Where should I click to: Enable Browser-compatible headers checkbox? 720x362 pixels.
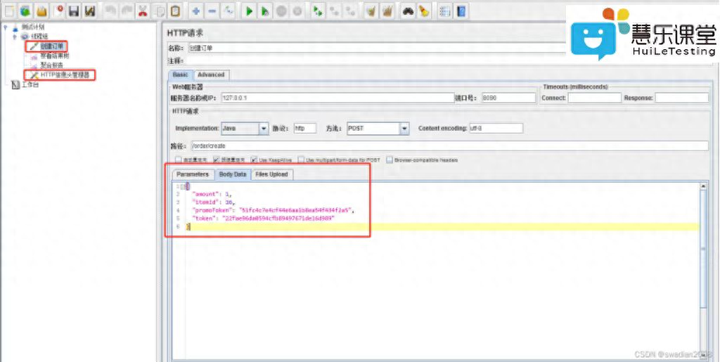(389, 160)
